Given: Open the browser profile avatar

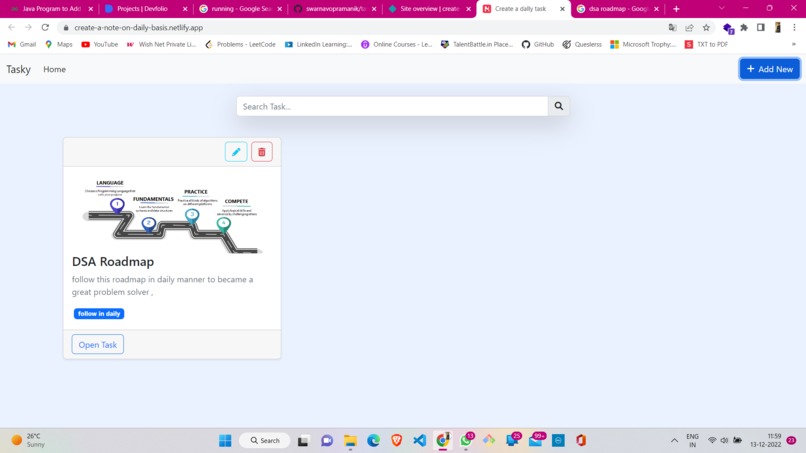Looking at the screenshot, I should pyautogui.click(x=778, y=28).
